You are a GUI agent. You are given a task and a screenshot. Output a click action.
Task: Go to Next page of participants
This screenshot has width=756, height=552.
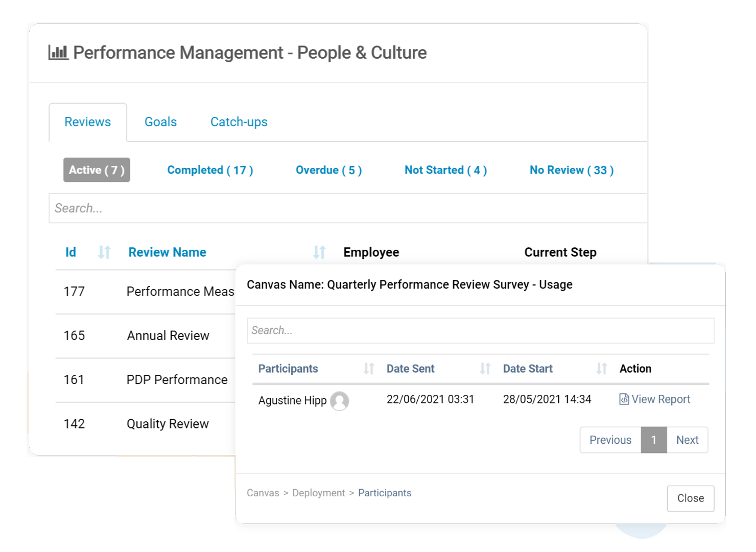[688, 440]
